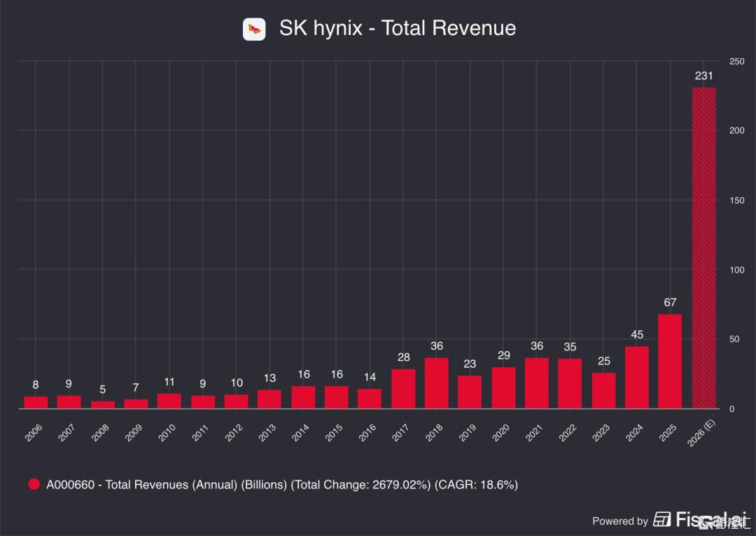756x536 pixels.
Task: Click the 2022 x-axis label
Action: [x=568, y=433]
